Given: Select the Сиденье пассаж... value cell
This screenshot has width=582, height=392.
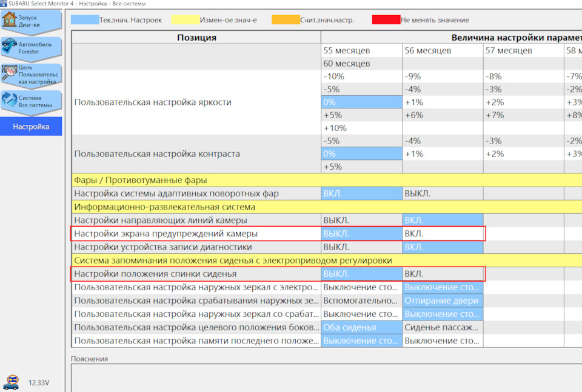Looking at the screenshot, I should tap(443, 327).
